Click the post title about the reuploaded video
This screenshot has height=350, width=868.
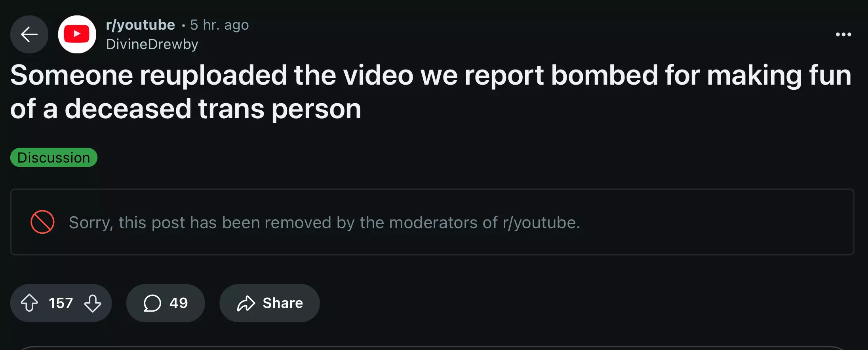tap(431, 92)
